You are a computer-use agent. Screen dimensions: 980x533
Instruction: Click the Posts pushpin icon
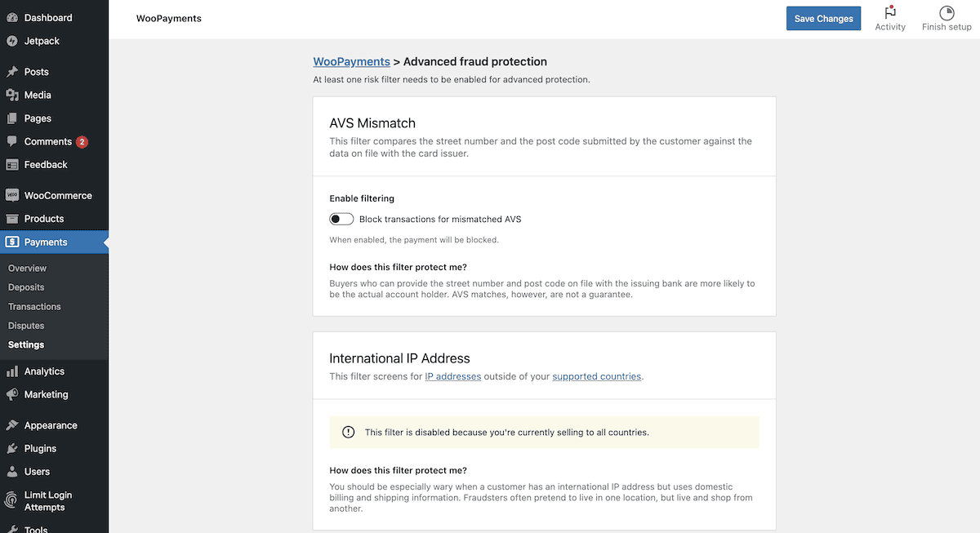(12, 72)
